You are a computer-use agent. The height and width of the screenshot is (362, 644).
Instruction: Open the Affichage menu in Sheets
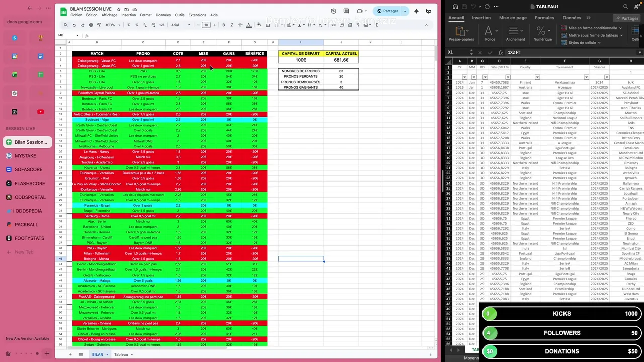[109, 15]
